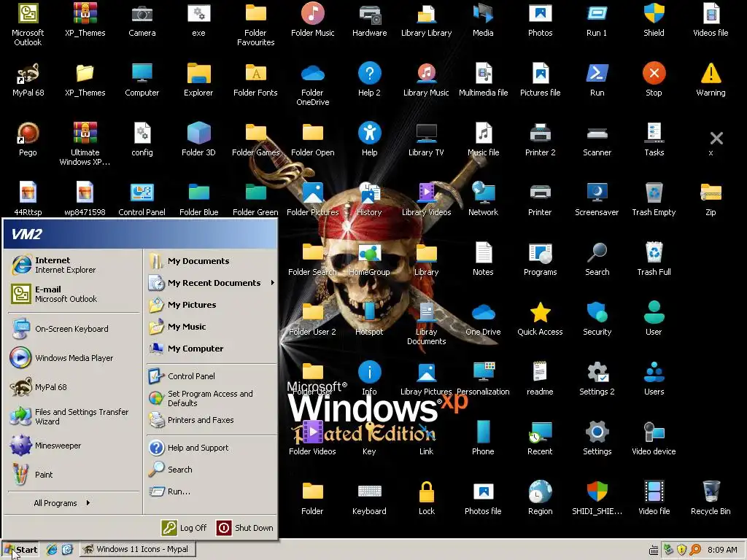Click the system tray security shield icon
Screen dimensions: 747x560
682,550
